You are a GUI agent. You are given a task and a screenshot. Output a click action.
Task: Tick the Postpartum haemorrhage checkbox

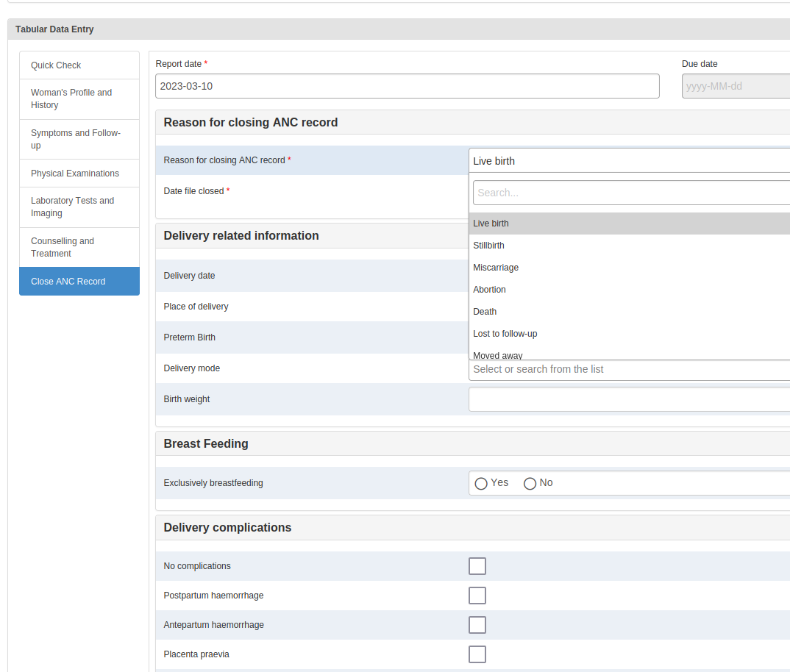pyautogui.click(x=477, y=596)
